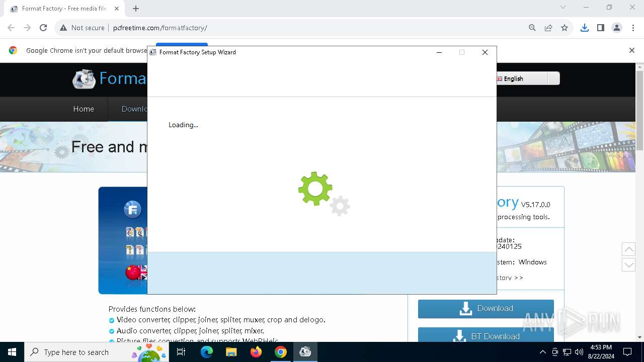The image size is (644, 362).
Task: Click the Loading... text in wizard
Action: pyautogui.click(x=183, y=125)
